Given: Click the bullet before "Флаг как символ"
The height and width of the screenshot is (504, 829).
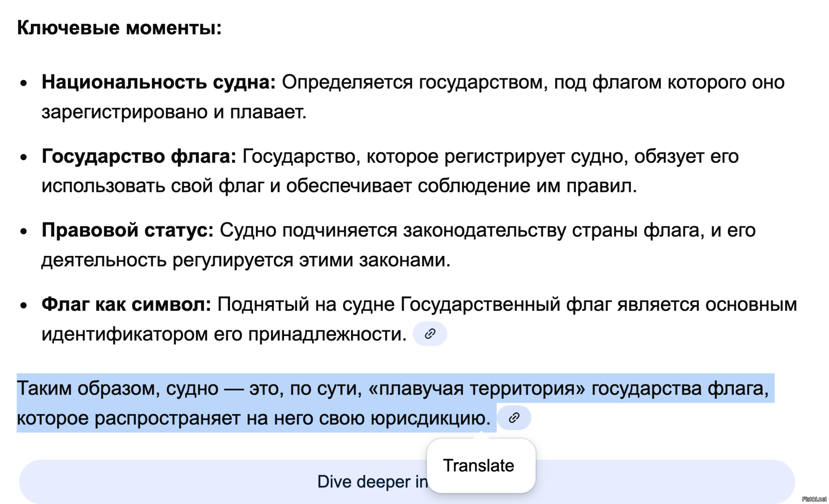Looking at the screenshot, I should point(24,305).
